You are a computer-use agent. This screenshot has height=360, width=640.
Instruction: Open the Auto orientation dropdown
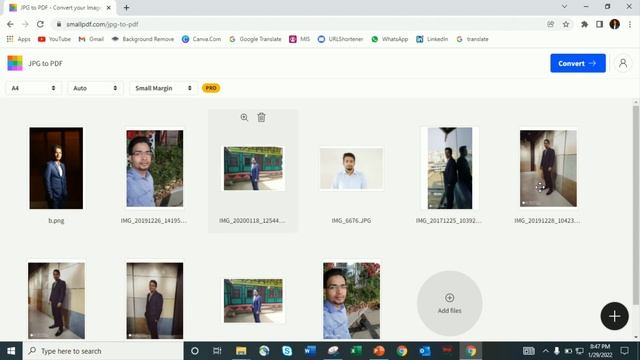click(x=95, y=88)
